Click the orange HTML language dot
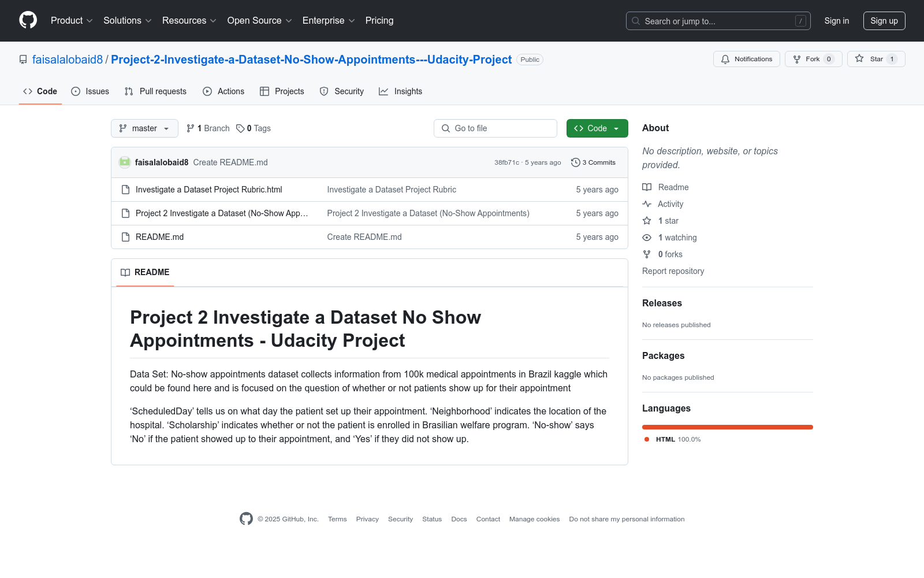The height and width of the screenshot is (578, 924). (x=647, y=439)
